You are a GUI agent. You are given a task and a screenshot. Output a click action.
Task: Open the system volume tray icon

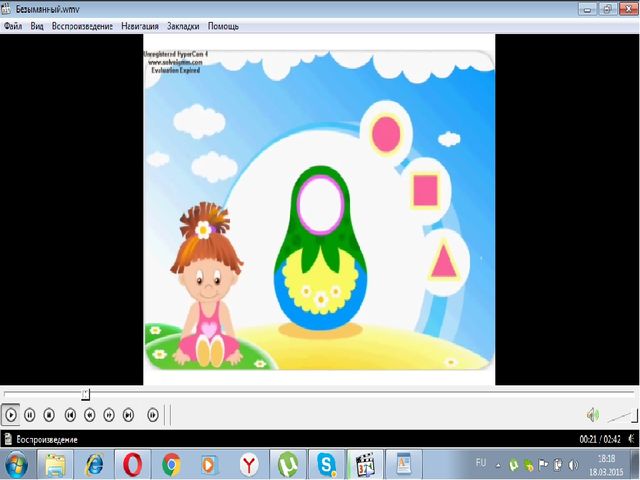pos(573,464)
